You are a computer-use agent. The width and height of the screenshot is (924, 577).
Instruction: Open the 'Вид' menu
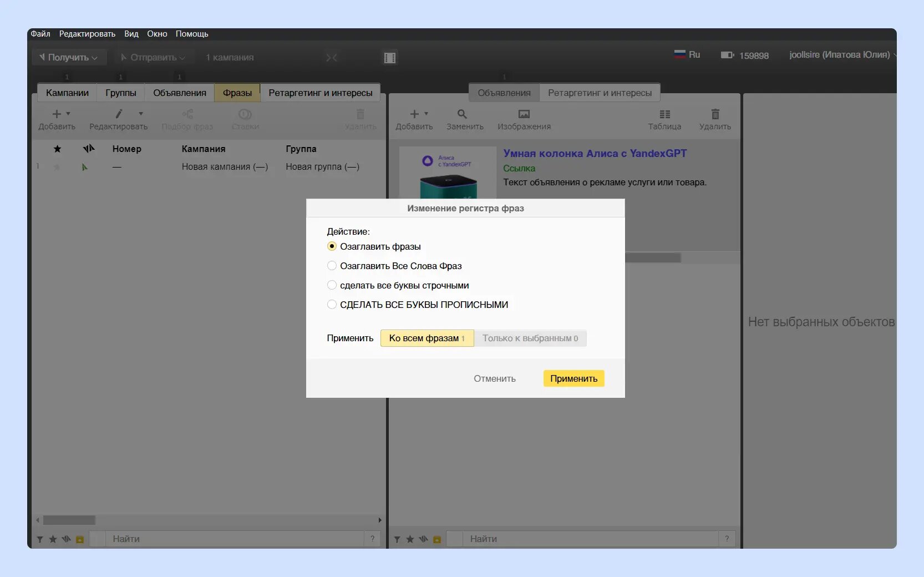[x=131, y=34]
